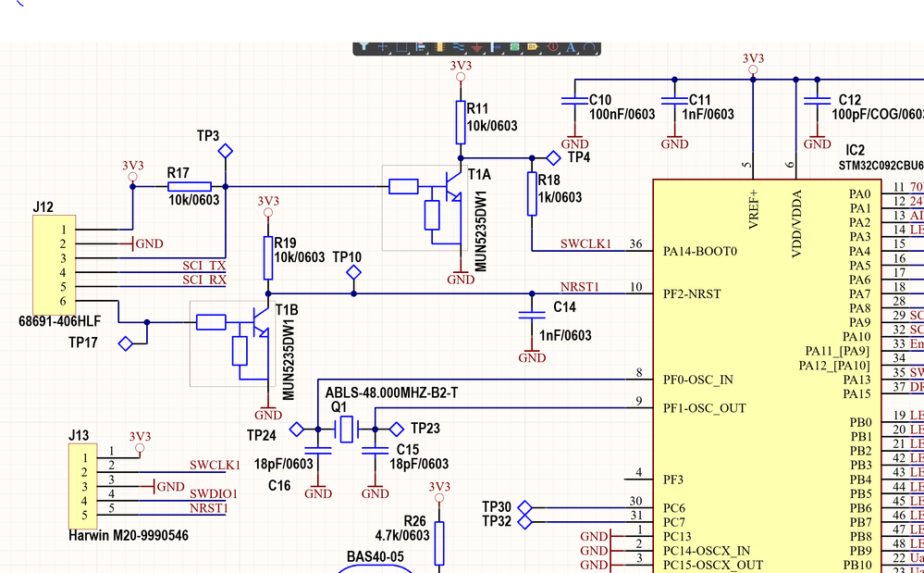Select the SCI_TX net label

tap(204, 266)
